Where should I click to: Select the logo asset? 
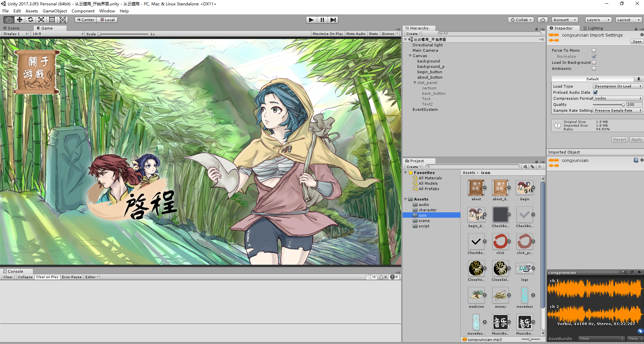[524, 268]
